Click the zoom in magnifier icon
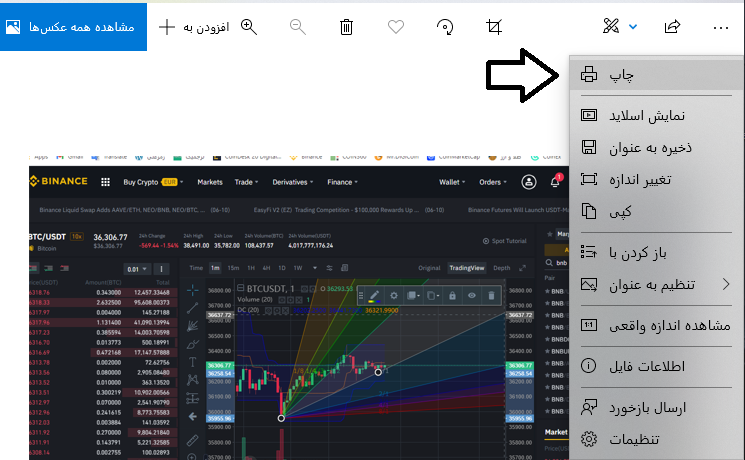Viewport: 745px width, 460px height. (249, 27)
